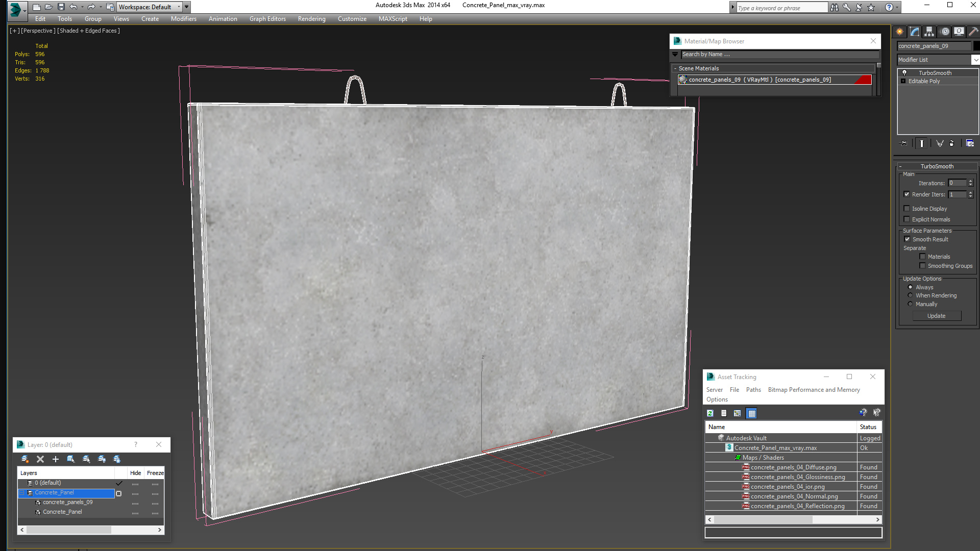Switch to the Hierarchy command panel
This screenshot has height=551, width=980.
pos(929,32)
